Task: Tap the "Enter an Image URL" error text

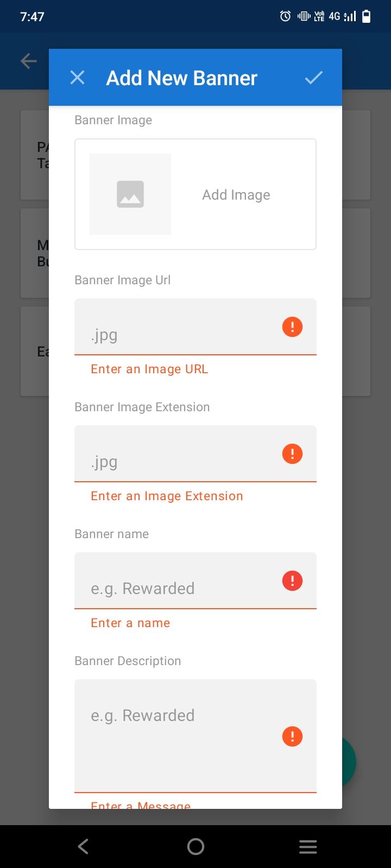Action: [x=149, y=369]
